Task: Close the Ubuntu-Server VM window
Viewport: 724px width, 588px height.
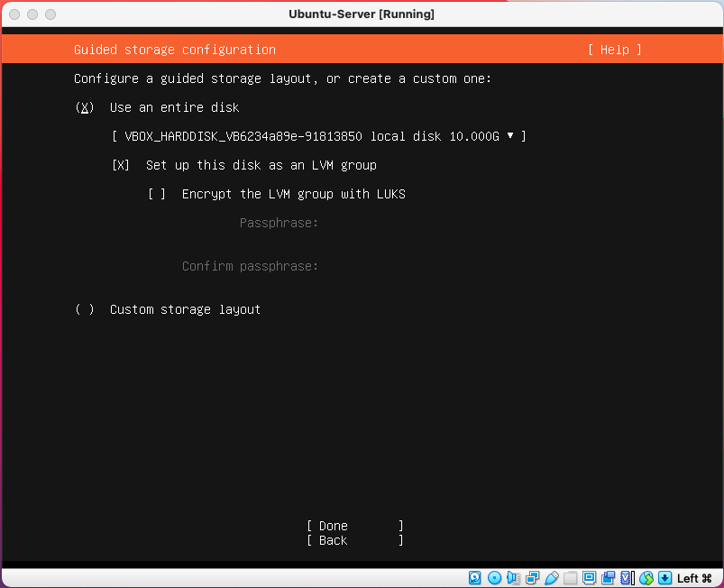Action: 14,14
